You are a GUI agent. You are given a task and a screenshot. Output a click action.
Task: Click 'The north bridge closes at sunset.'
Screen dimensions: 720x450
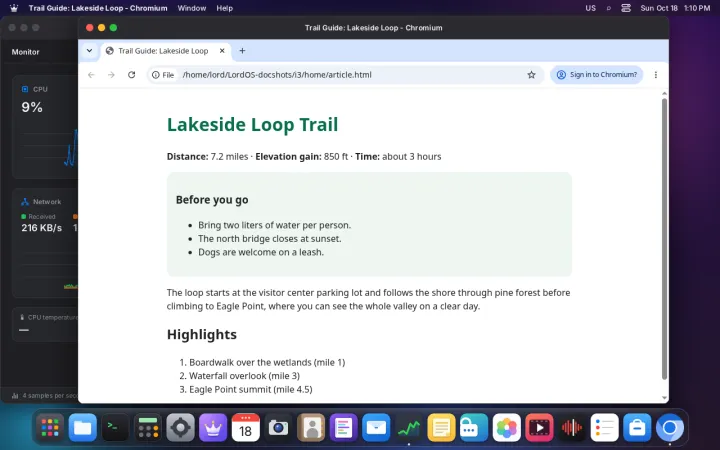coord(270,239)
